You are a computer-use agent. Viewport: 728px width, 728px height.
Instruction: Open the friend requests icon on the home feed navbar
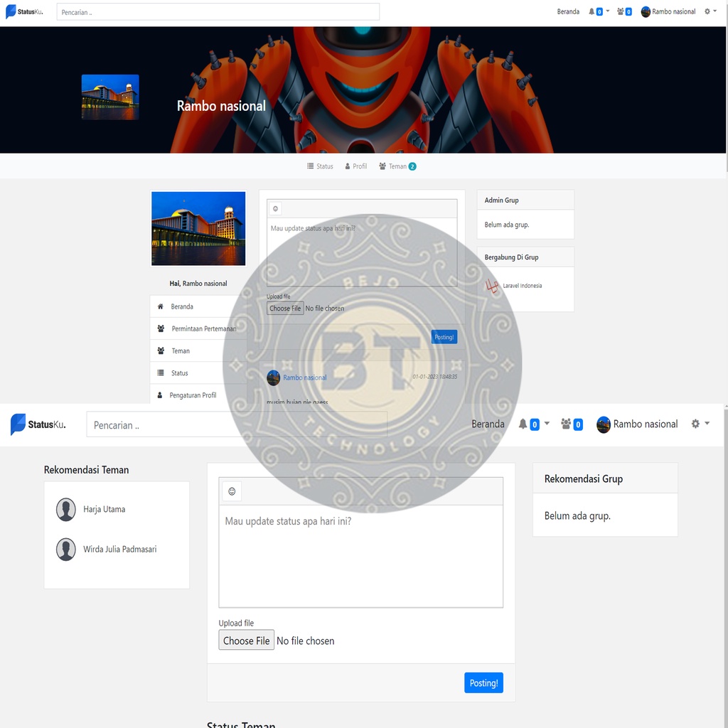tap(566, 424)
